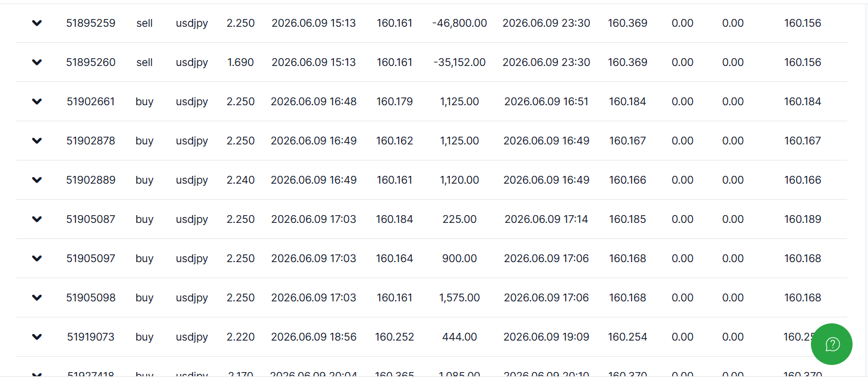868x381 pixels.
Task: Expand trade row 51919073
Action: pyautogui.click(x=37, y=337)
